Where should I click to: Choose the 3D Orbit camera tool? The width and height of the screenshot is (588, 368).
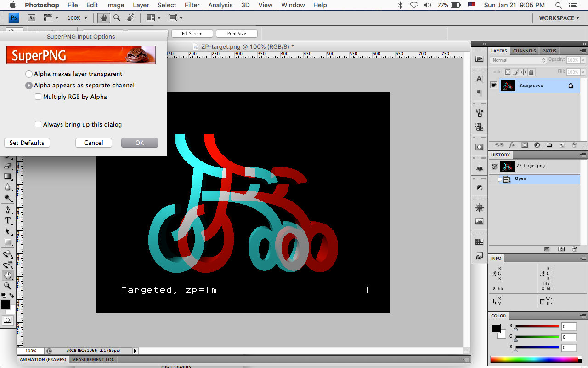tap(8, 265)
